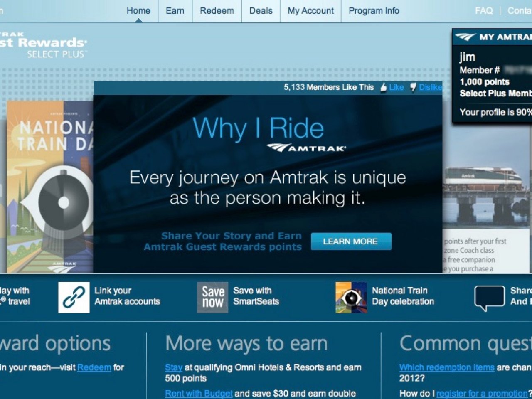Viewport: 532px width, 399px height.
Task: Click the Amtrak logo under Why I Ride
Action: click(x=306, y=148)
